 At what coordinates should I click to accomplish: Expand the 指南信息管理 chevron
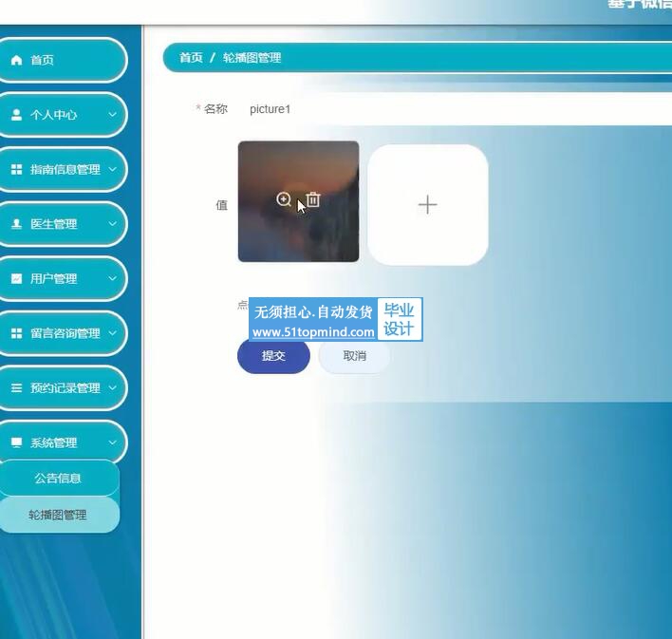(112, 169)
